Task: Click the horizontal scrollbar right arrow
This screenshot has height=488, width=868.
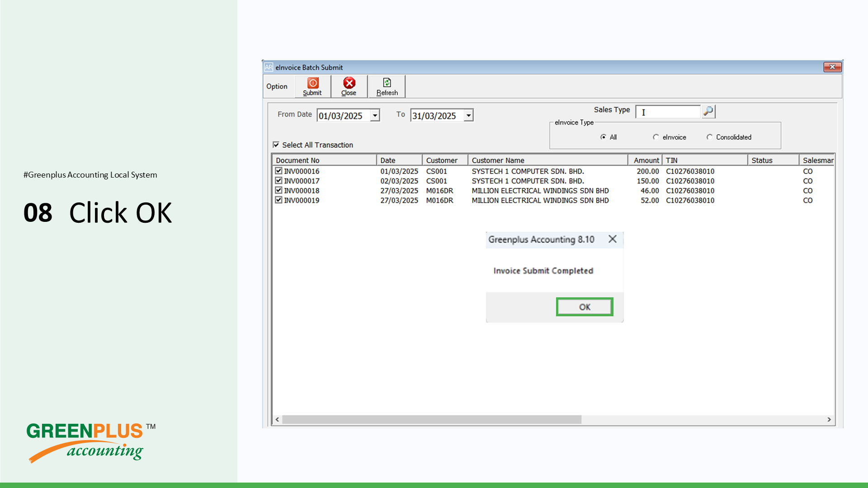Action: tap(829, 420)
